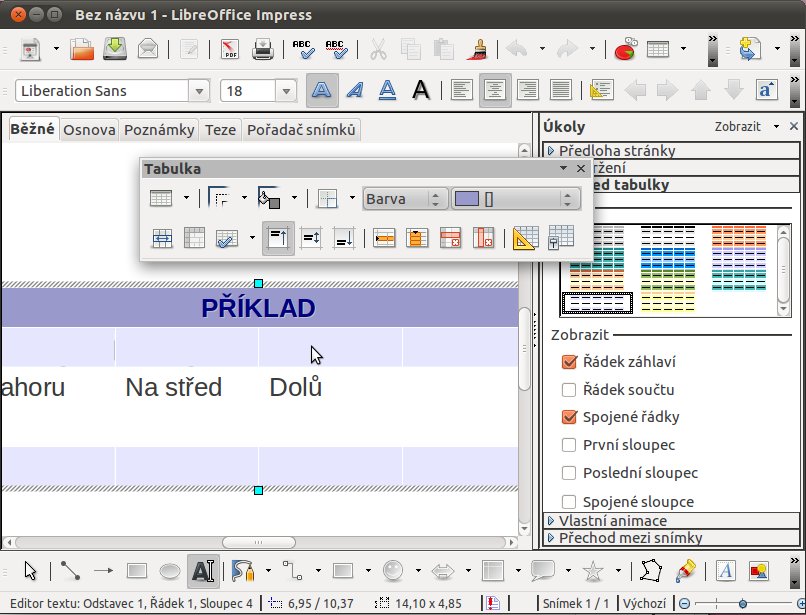Click the clone formatting paintbrush
Viewport: 806px width, 615px height.
(x=477, y=49)
